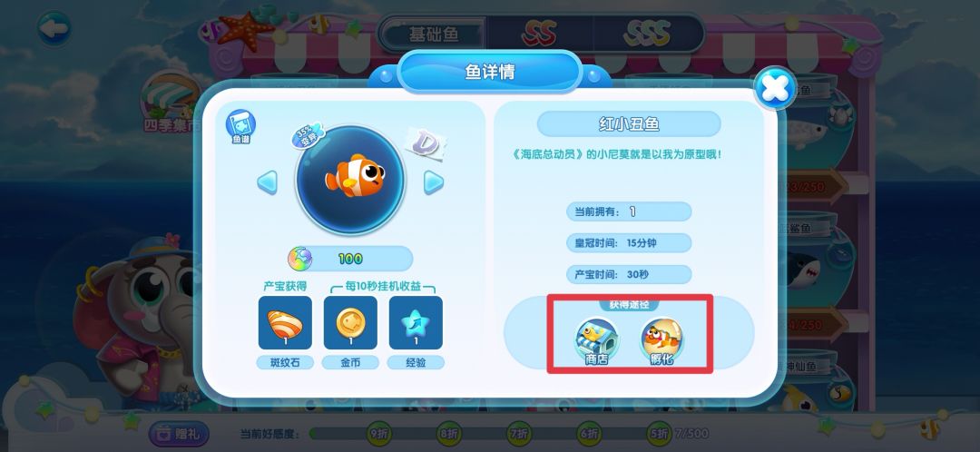Click the 金币 gold coin icon
980x452 pixels.
350,322
